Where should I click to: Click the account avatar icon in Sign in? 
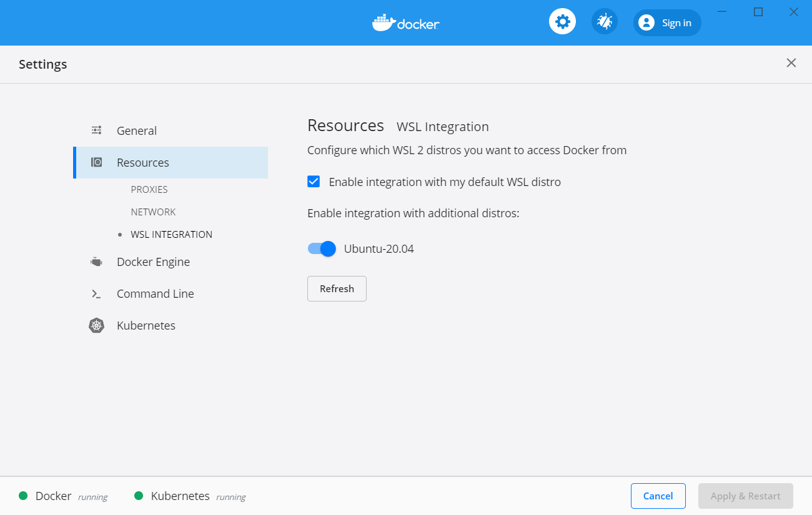(646, 23)
